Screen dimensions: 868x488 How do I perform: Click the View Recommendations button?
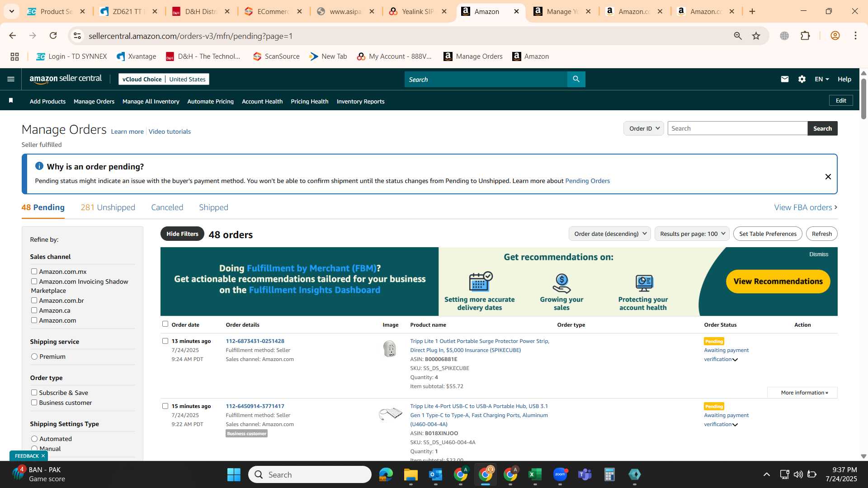pos(778,282)
